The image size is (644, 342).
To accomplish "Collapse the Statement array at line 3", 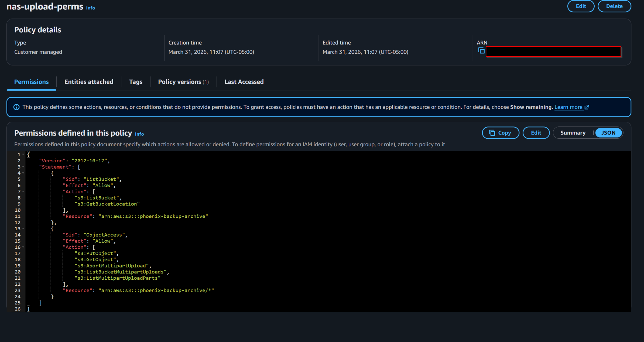I will [23, 167].
